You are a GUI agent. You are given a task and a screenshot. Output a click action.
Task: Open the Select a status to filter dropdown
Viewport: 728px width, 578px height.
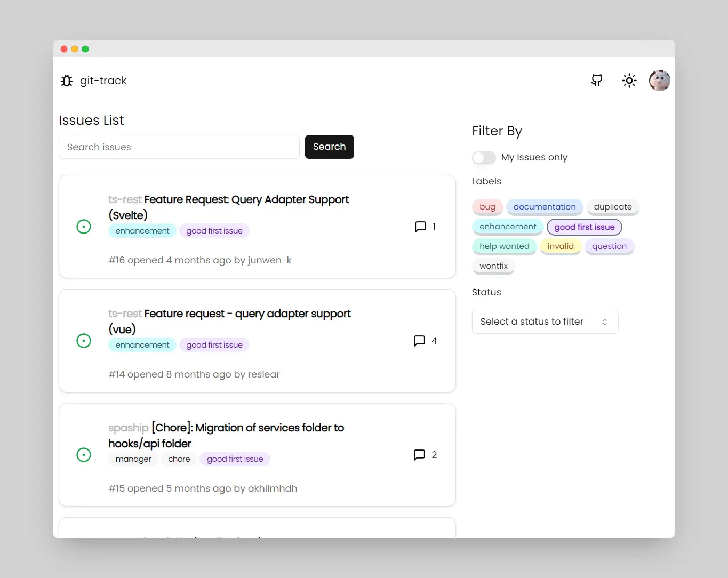click(x=545, y=322)
